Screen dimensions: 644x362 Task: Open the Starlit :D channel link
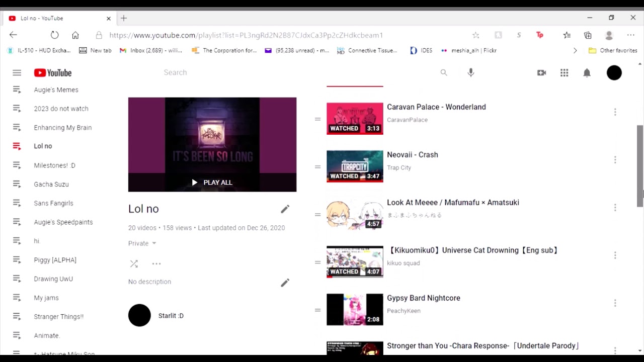coord(171,316)
